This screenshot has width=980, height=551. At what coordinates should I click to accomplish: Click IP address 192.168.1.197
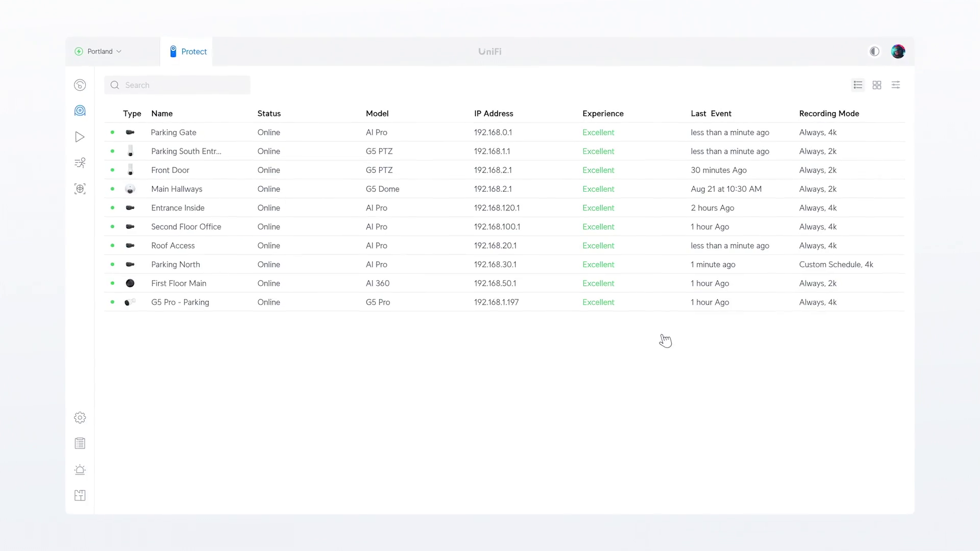click(x=496, y=302)
